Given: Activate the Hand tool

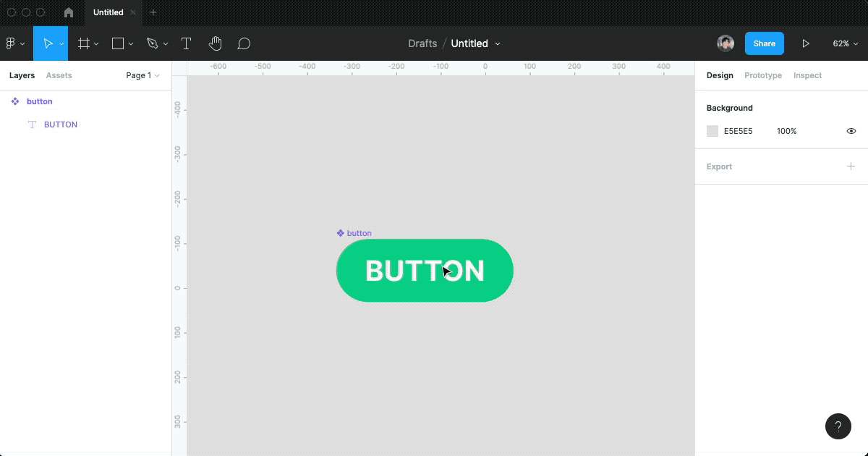Looking at the screenshot, I should pos(215,43).
